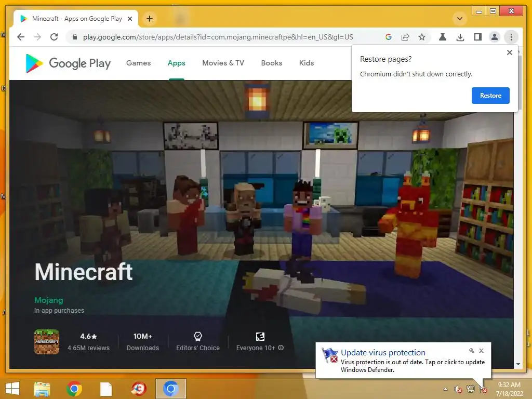Click the Everyone 10+ rating icon
The width and height of the screenshot is (532, 399).
(260, 336)
